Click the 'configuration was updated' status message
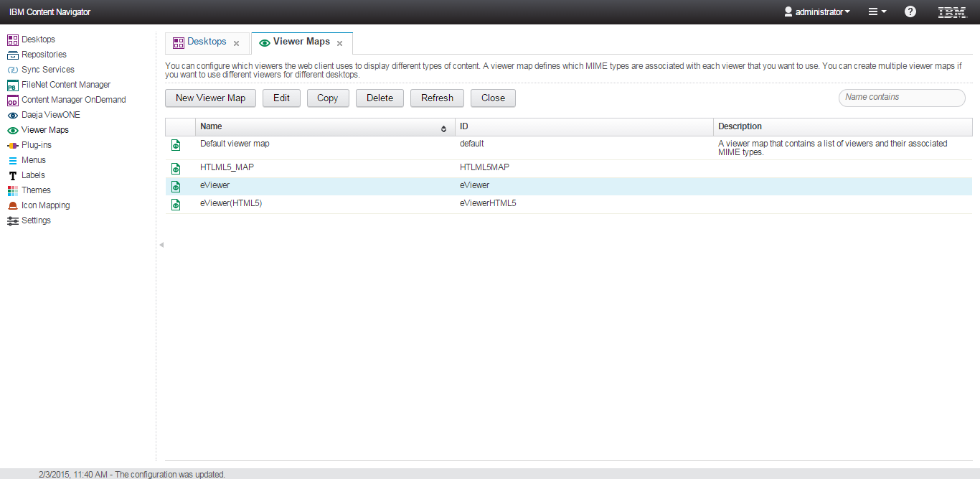Screen dimensions: 980x479 132,474
